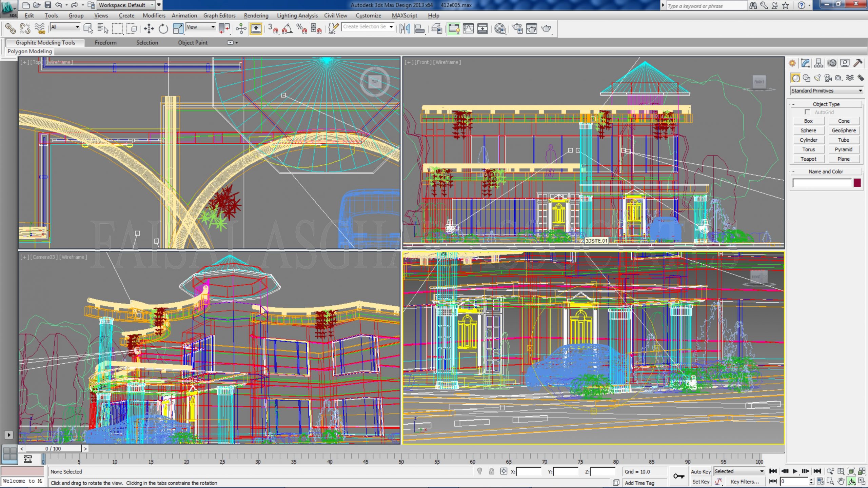The height and width of the screenshot is (488, 868).
Task: Select the Helpers create category
Action: click(x=839, y=78)
